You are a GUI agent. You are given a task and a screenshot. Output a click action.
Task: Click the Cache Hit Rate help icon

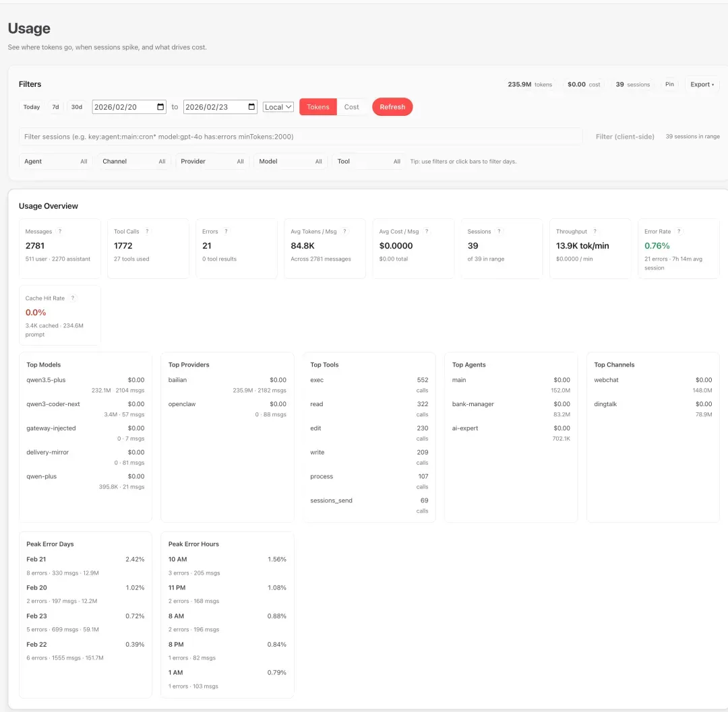[x=72, y=298]
